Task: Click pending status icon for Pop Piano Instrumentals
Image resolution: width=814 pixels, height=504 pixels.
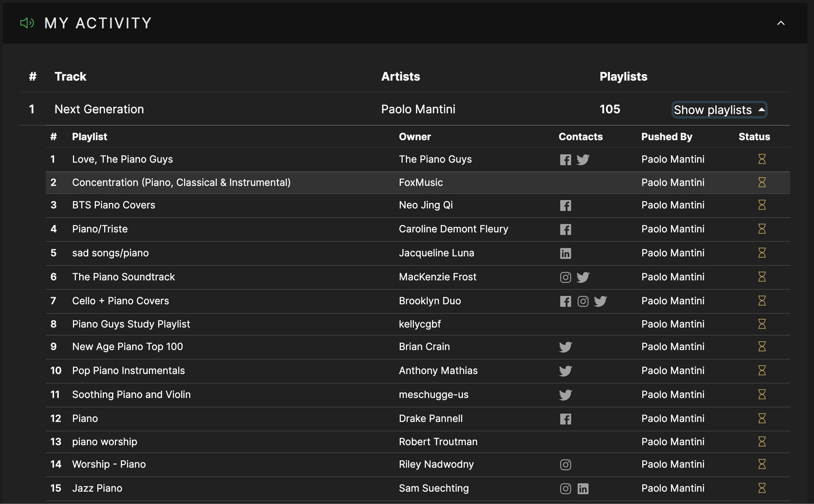Action: pos(762,370)
